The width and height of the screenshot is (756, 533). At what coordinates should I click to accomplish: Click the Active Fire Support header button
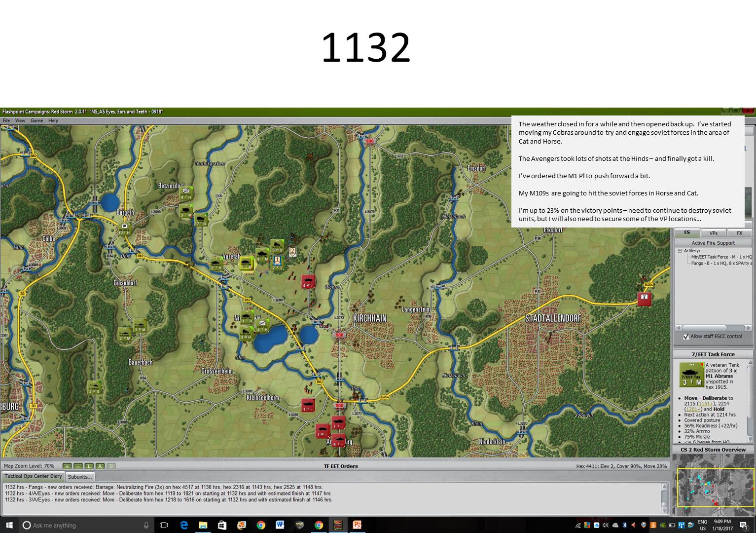click(x=713, y=243)
